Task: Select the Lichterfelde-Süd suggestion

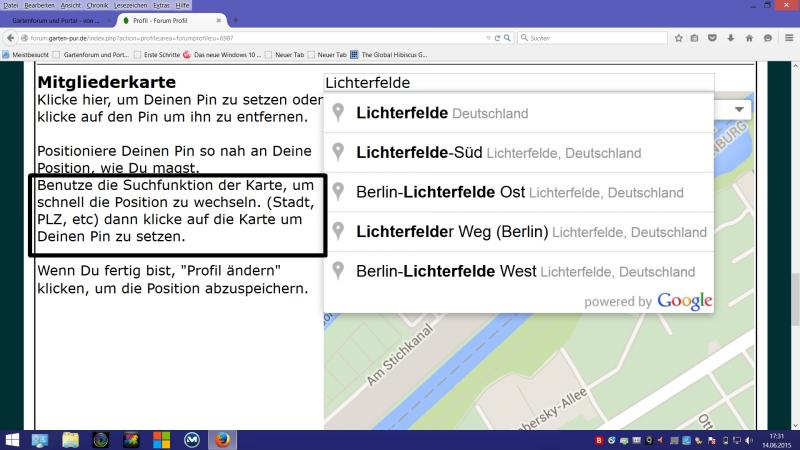Action: pyautogui.click(x=498, y=152)
